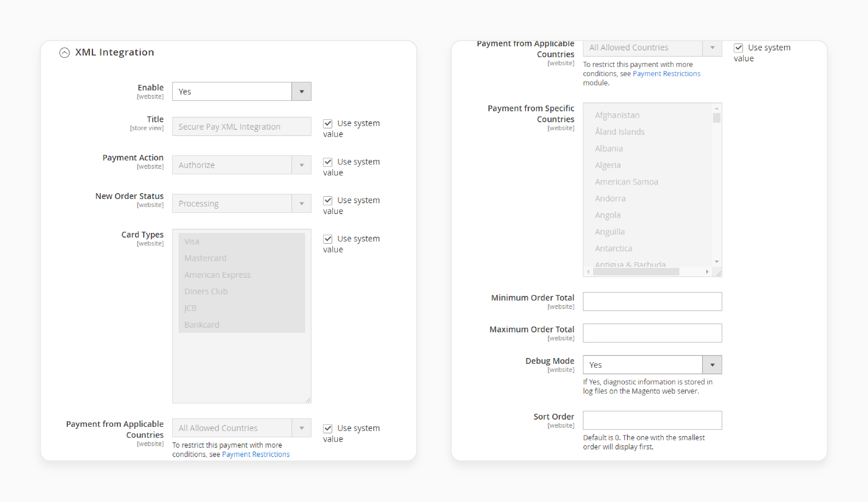Follow right panel Payment Restrictions link

point(666,73)
